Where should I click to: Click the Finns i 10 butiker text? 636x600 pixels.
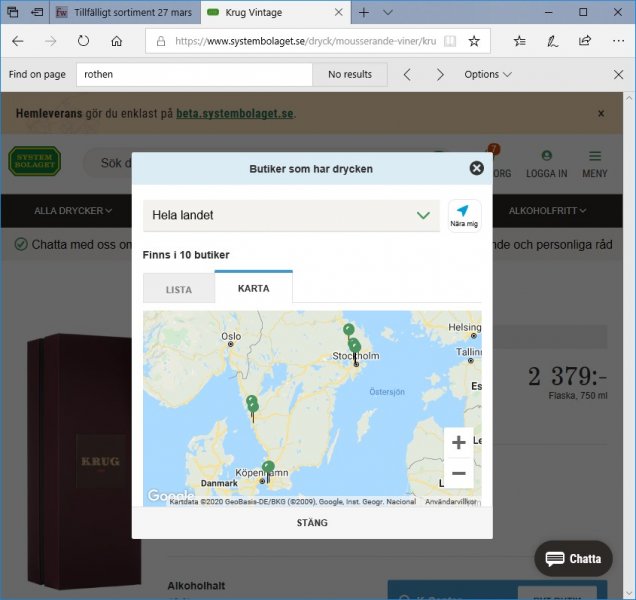click(x=186, y=255)
